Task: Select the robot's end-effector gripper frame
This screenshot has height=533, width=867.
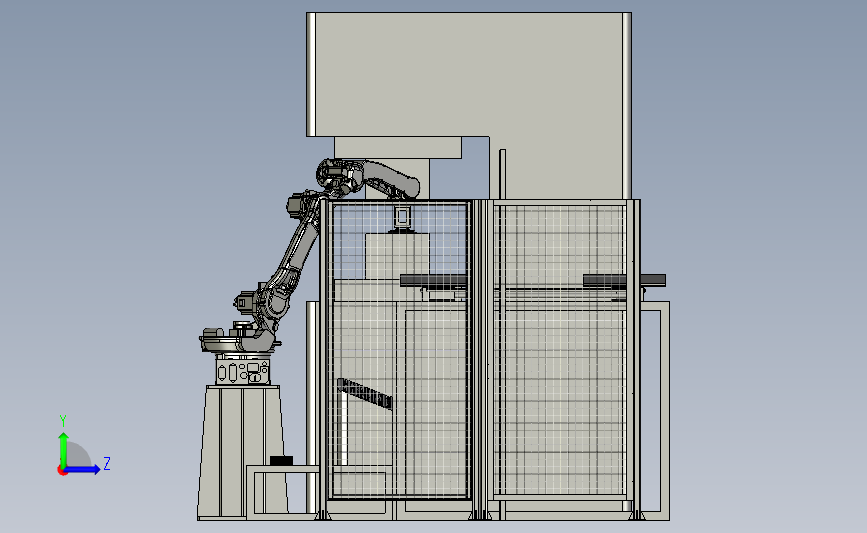Action: [x=403, y=217]
